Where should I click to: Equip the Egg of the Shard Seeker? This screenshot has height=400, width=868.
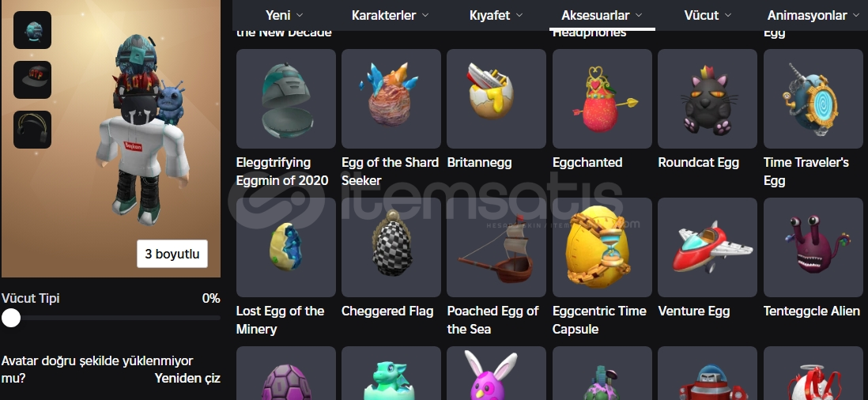pyautogui.click(x=391, y=99)
